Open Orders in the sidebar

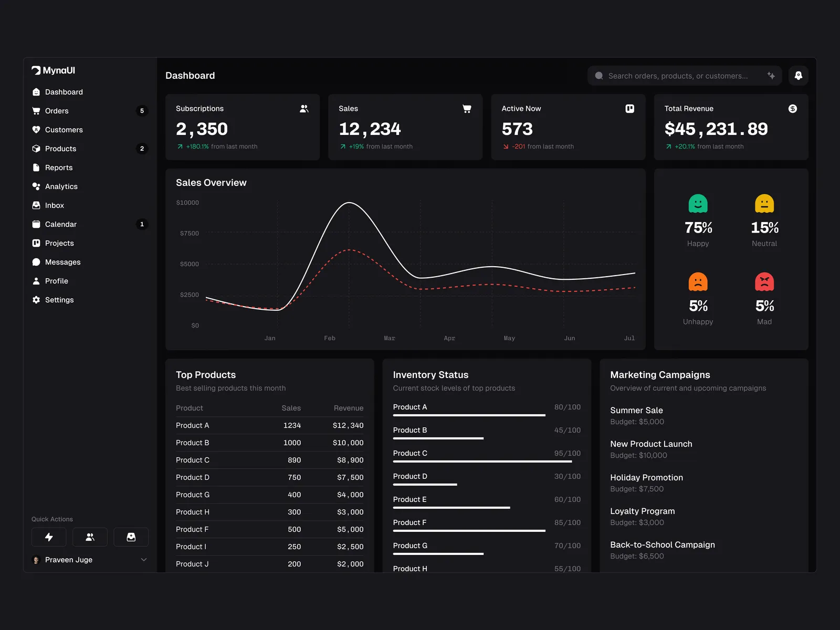click(57, 111)
